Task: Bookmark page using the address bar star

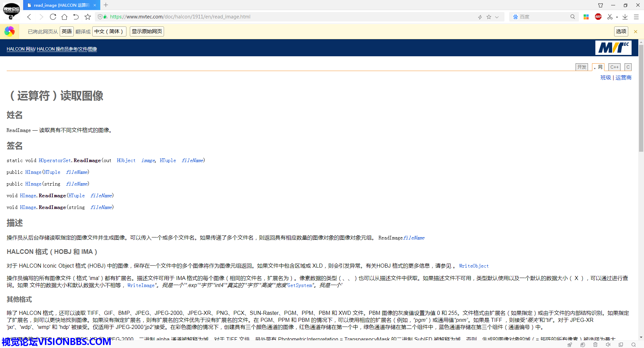Action: click(489, 17)
